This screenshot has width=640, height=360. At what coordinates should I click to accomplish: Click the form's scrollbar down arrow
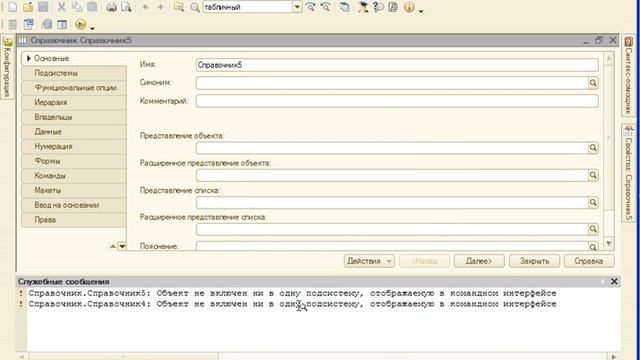(609, 244)
